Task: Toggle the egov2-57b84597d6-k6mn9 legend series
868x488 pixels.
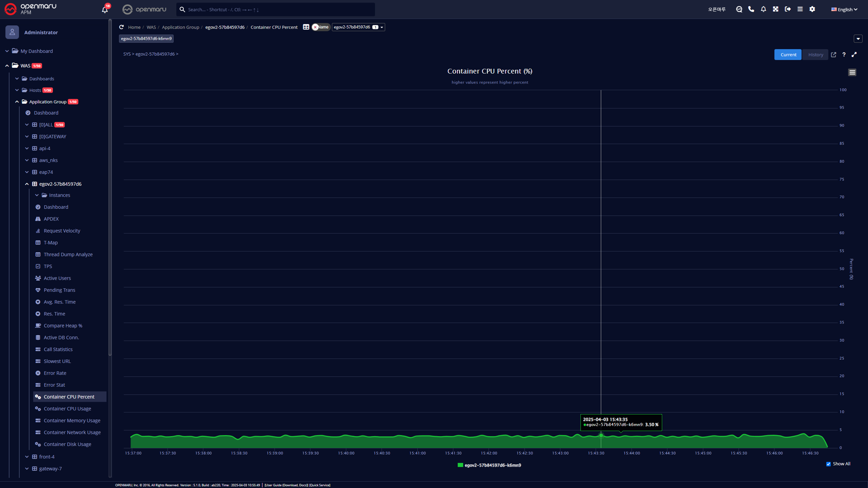Action: point(492,465)
